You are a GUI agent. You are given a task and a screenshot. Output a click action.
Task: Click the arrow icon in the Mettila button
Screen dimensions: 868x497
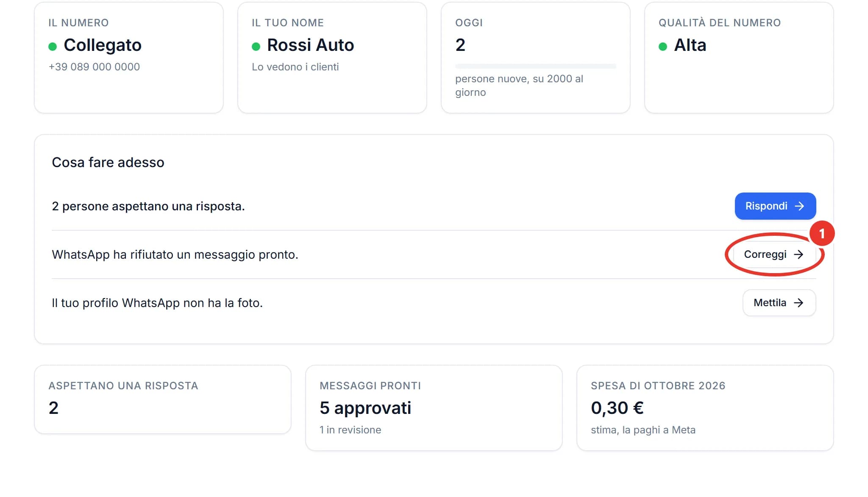798,303
